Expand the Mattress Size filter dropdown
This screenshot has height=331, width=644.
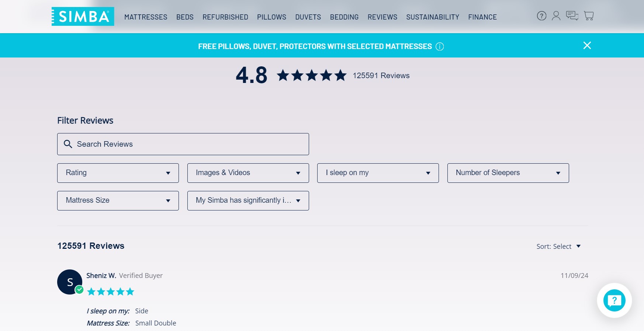[118, 201]
